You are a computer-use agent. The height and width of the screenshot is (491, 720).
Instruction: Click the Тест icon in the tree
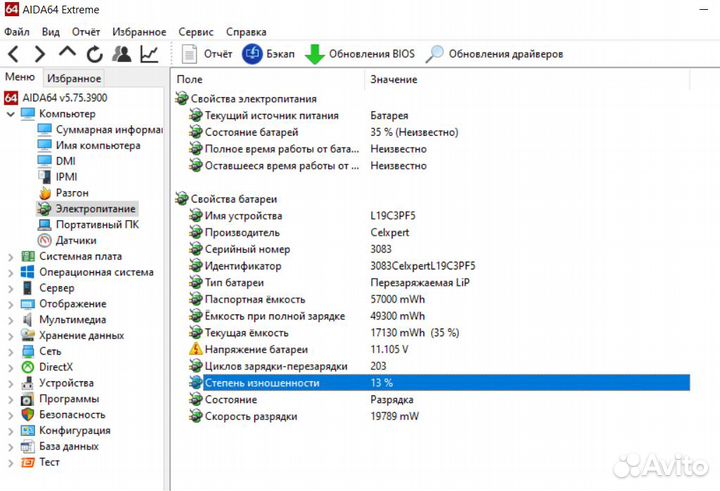pyautogui.click(x=28, y=462)
